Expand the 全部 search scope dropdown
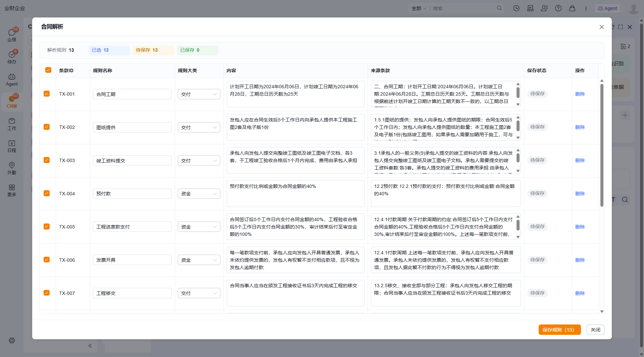The height and width of the screenshot is (357, 644). point(419,8)
